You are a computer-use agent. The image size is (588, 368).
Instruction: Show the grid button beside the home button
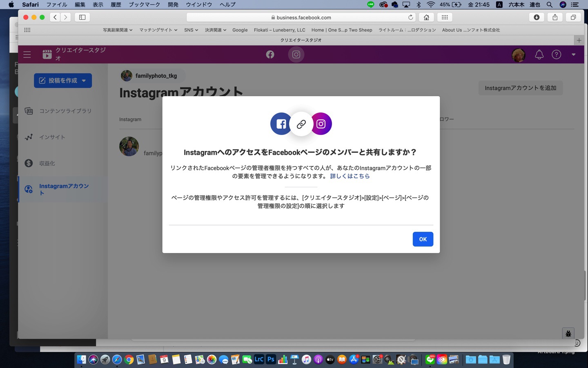click(445, 17)
